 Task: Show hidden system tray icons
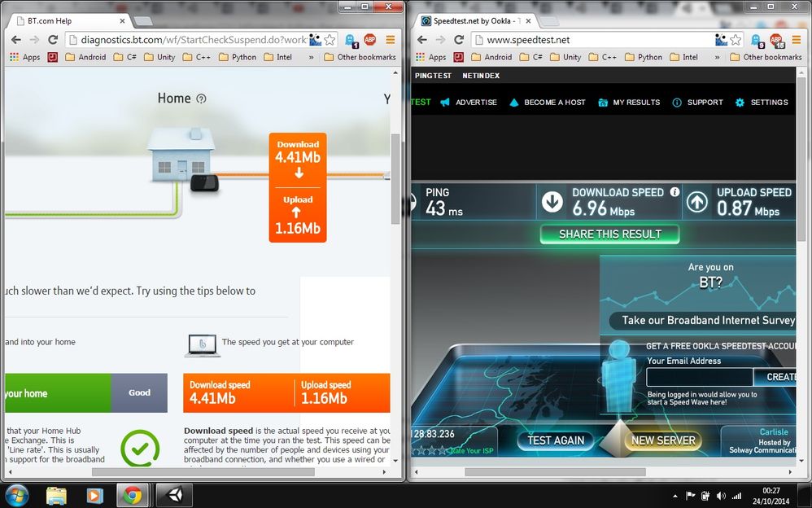674,496
